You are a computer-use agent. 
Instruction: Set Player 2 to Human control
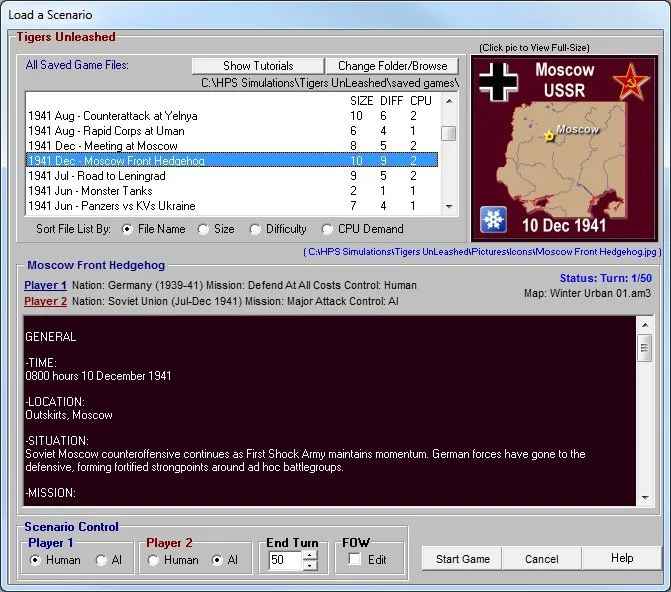tap(154, 560)
